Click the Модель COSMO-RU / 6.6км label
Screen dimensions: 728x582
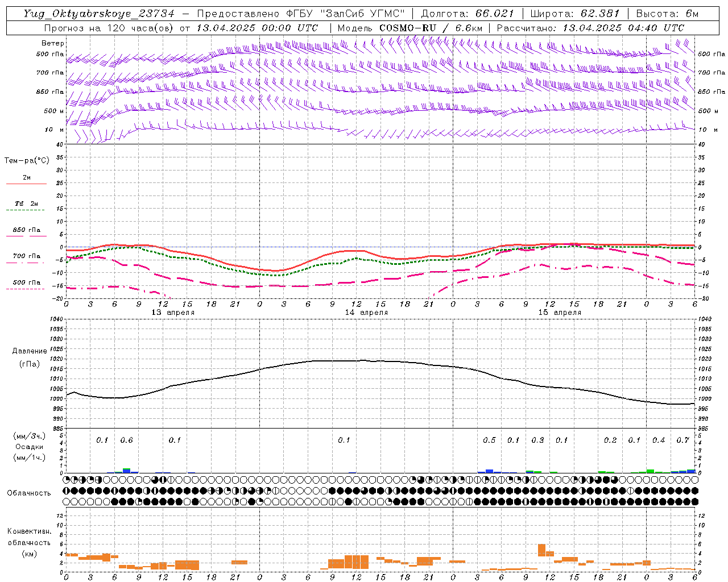[x=410, y=28]
